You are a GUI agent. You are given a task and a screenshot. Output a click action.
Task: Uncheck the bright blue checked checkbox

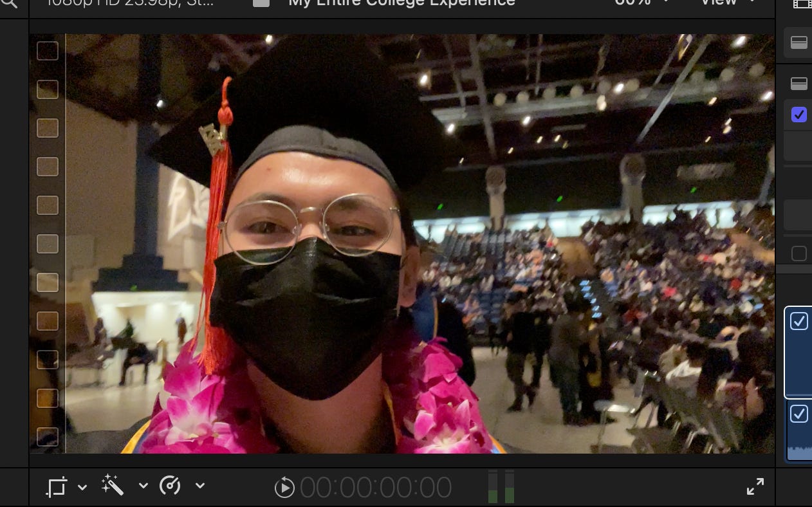coord(799,115)
